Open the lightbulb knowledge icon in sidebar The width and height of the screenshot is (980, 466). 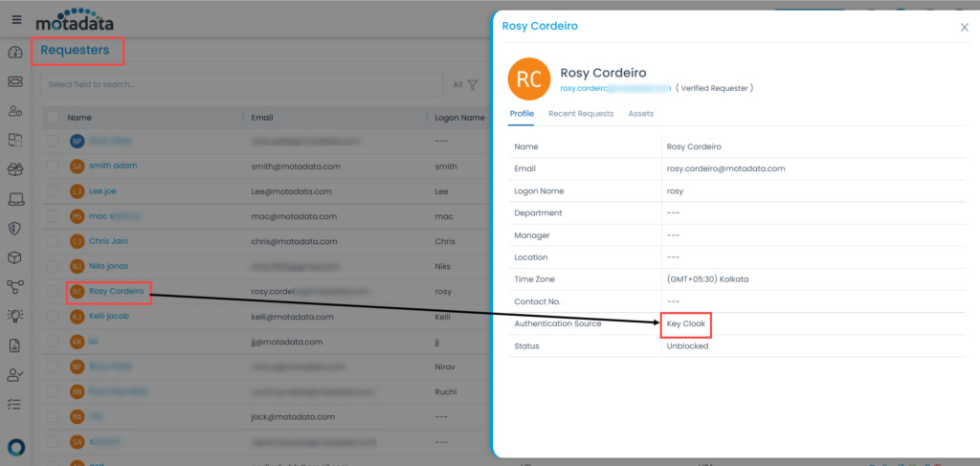tap(15, 316)
